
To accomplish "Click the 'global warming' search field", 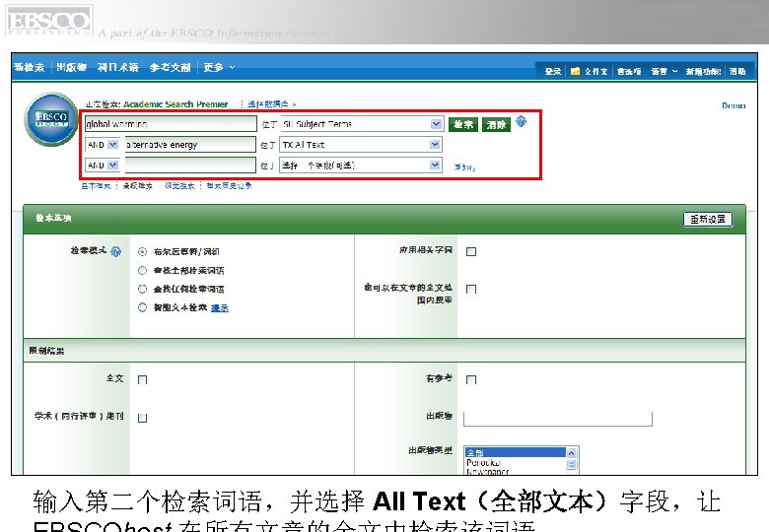I will click(171, 124).
